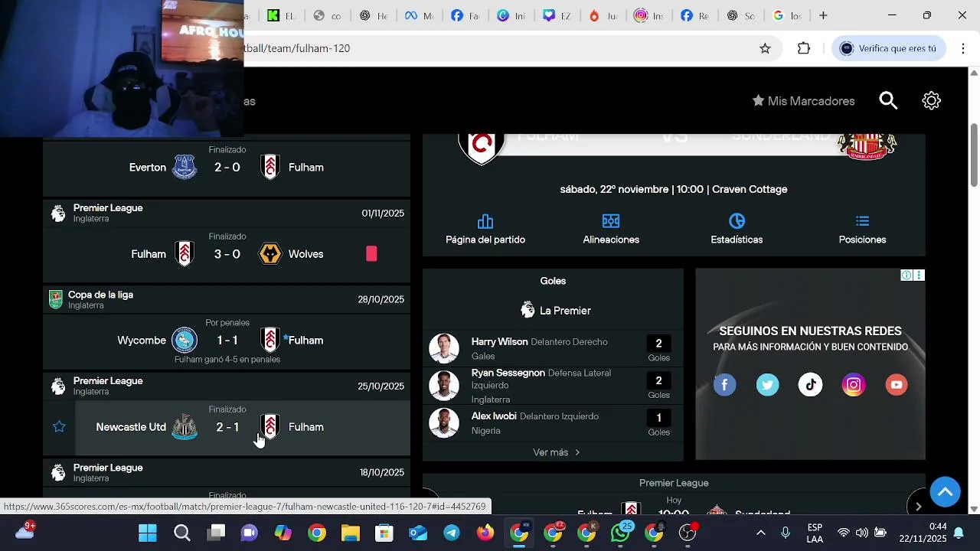Open Posiciones list icon
This screenshot has height=551, width=980.
[x=862, y=221]
